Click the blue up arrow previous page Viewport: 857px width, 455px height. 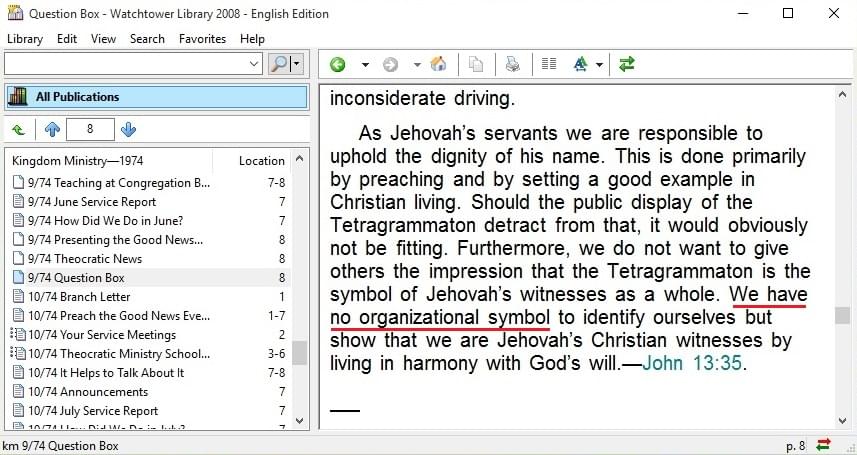[52, 130]
